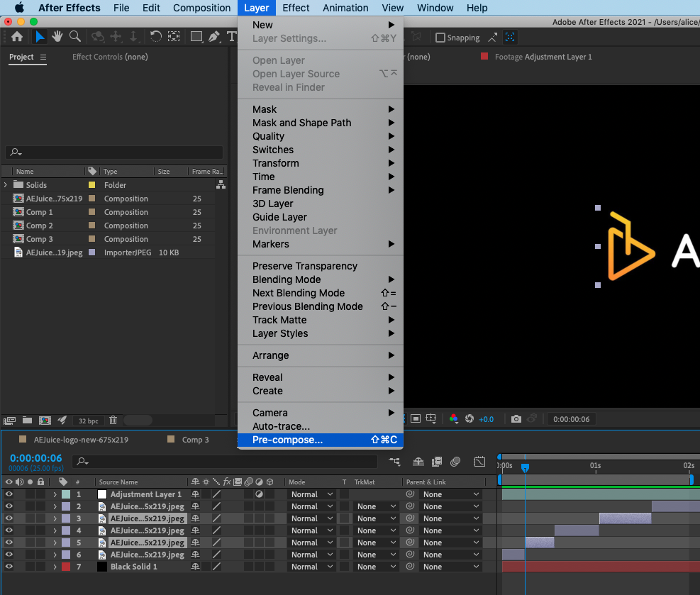Open Parent & Link dropdown for layer 4
Image resolution: width=700 pixels, height=595 pixels.
450,530
